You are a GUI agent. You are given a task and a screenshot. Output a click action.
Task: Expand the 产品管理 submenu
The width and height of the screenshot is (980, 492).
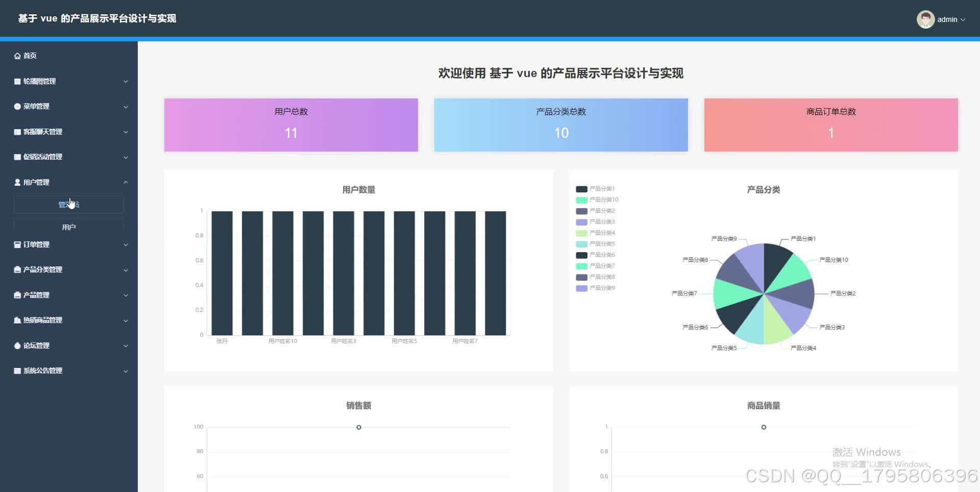69,294
